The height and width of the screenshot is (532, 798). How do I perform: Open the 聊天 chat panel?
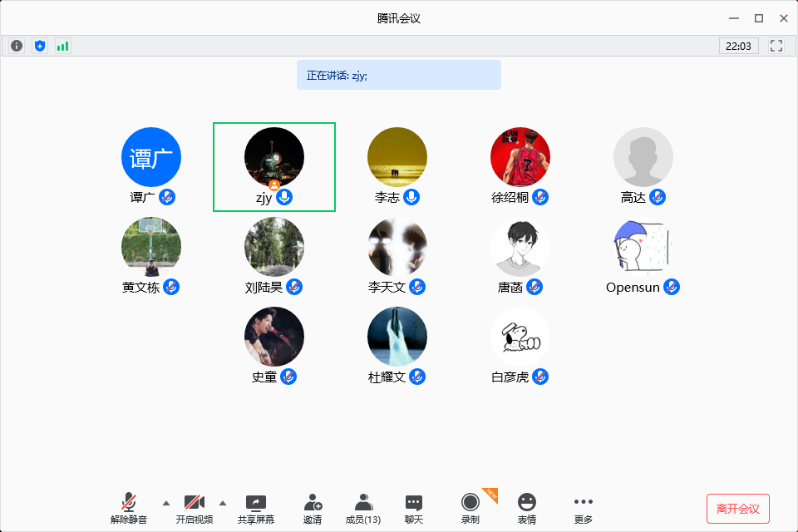tap(414, 508)
